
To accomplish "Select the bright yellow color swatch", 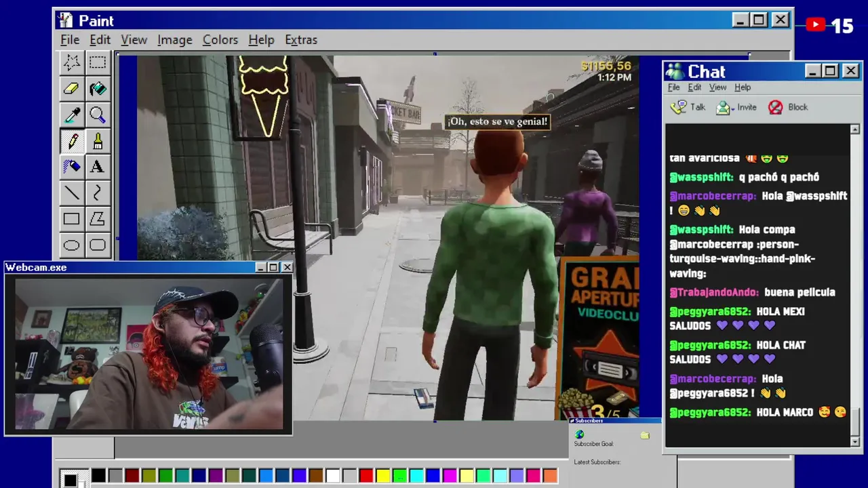I will pyautogui.click(x=383, y=476).
